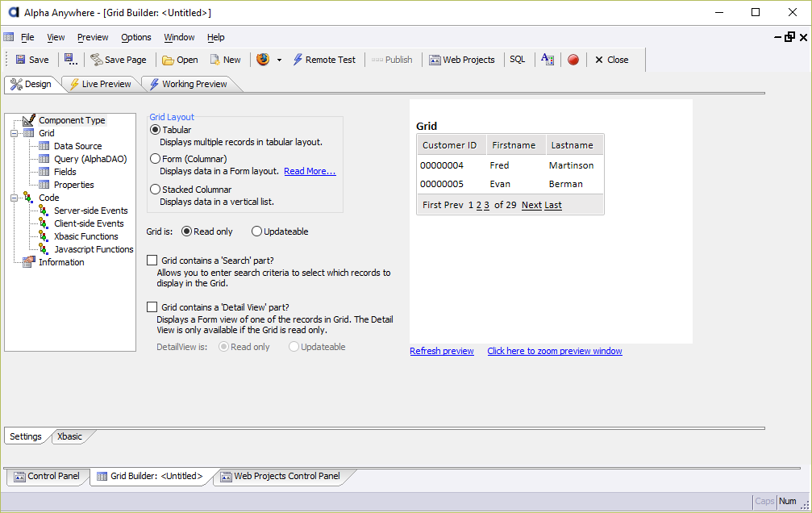The image size is (812, 513).
Task: Switch to the Live Preview tab
Action: [x=101, y=84]
